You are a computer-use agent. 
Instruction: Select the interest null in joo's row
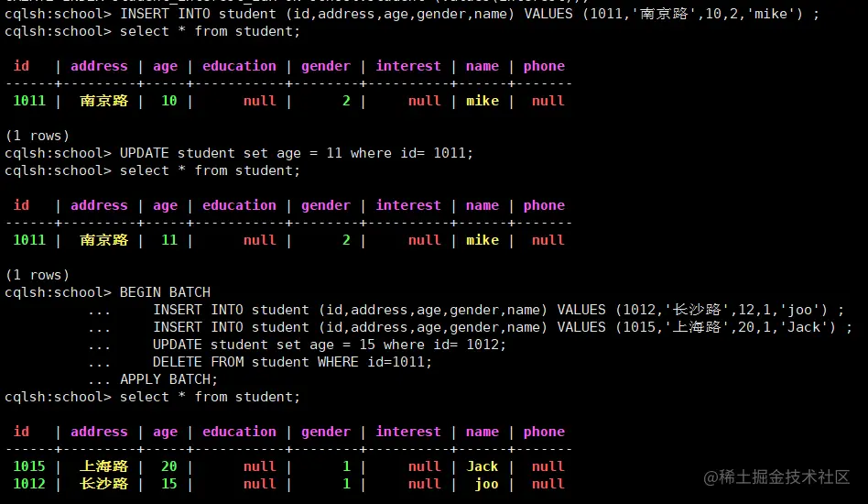click(x=425, y=484)
